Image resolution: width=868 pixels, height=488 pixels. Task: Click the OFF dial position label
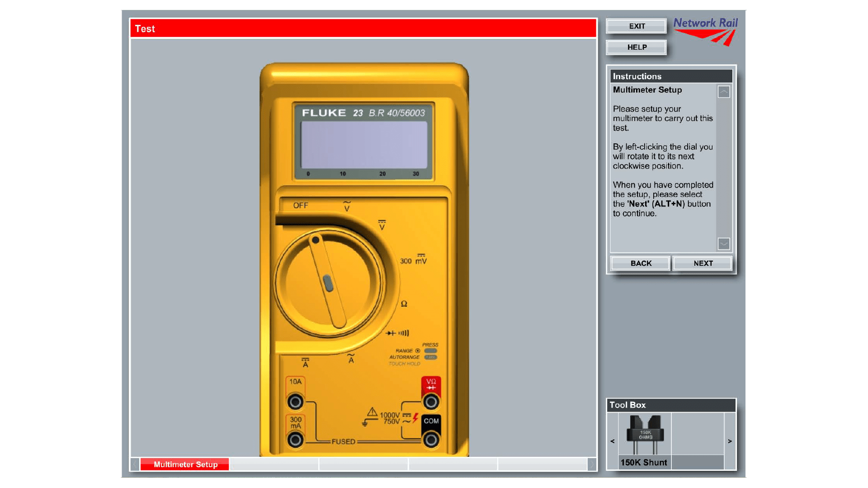click(301, 206)
